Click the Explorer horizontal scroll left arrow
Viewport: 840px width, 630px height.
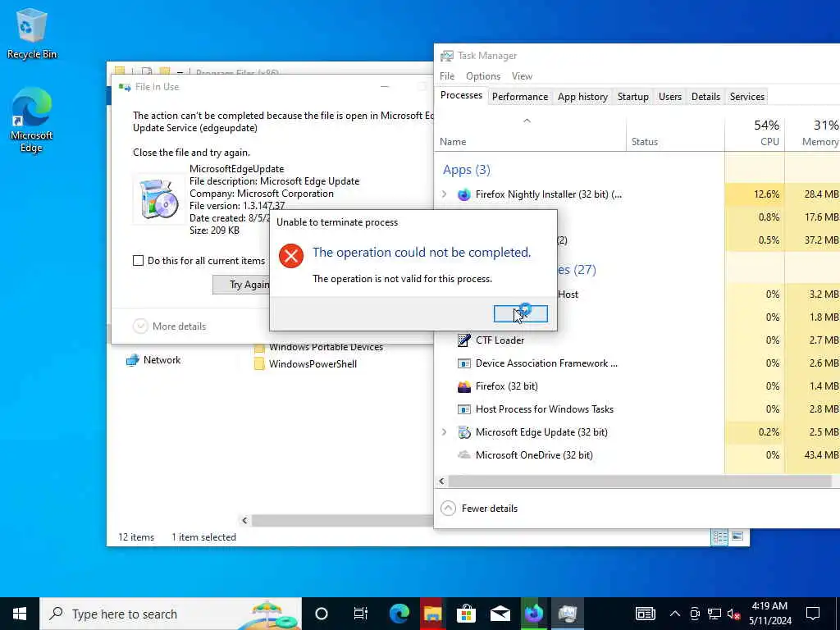point(244,520)
